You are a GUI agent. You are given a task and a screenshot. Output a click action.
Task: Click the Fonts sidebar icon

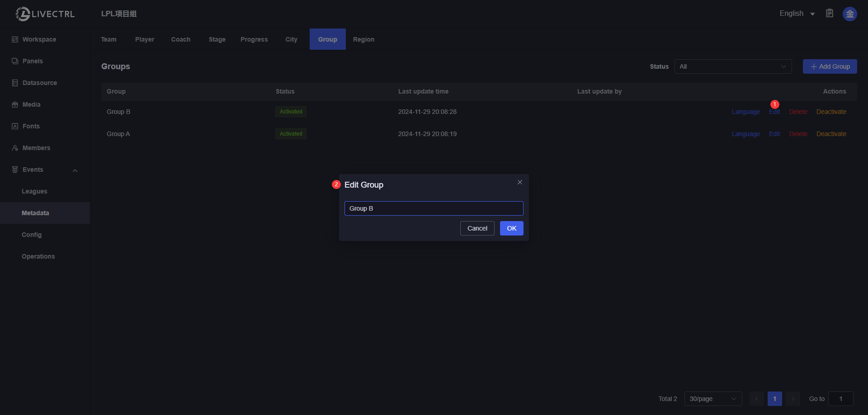(15, 126)
